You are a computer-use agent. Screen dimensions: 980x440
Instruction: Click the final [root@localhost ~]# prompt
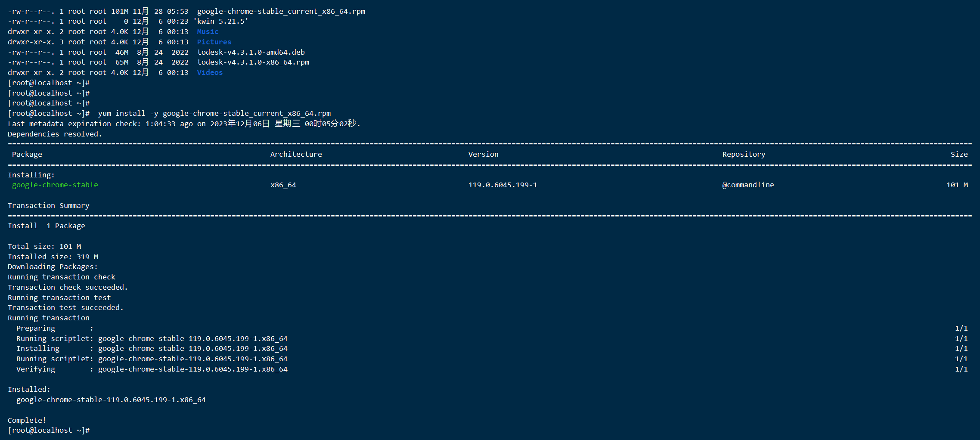[49, 431]
